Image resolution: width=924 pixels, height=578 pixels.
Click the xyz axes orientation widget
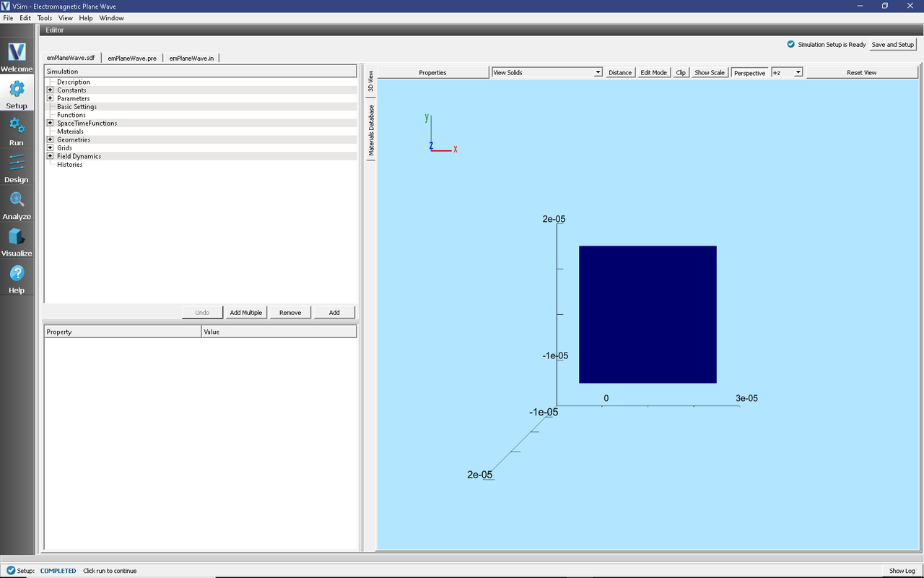pyautogui.click(x=440, y=134)
